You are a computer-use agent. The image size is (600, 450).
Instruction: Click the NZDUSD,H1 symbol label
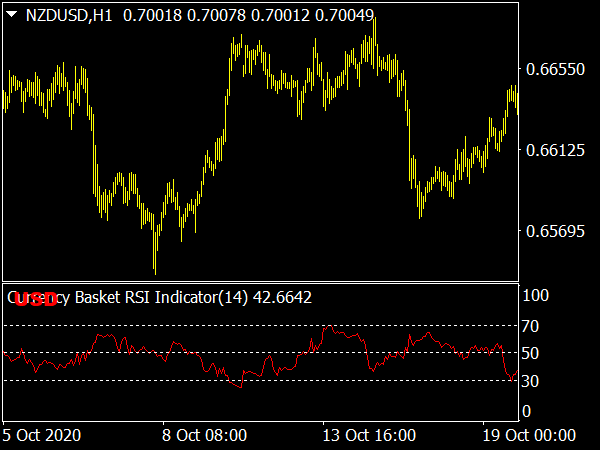pyautogui.click(x=69, y=16)
